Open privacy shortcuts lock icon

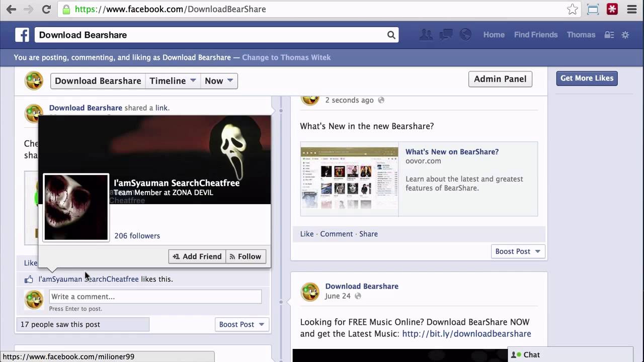[x=609, y=35]
